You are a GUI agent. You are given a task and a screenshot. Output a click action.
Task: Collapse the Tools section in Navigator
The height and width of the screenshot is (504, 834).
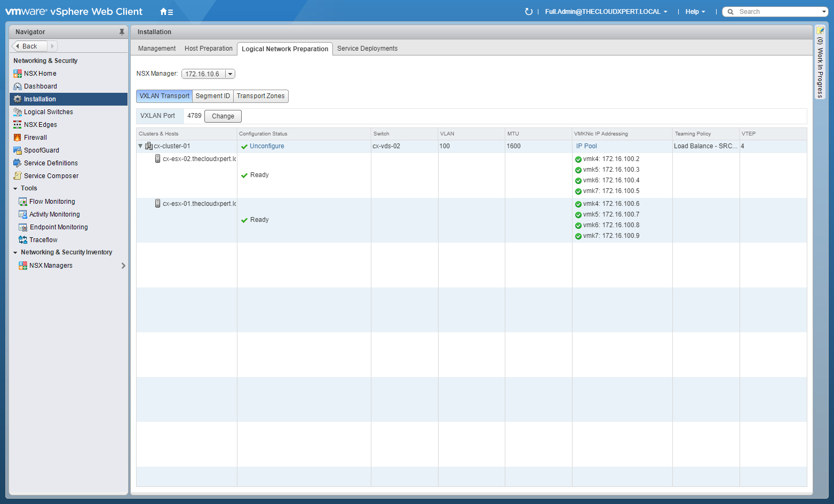click(15, 189)
